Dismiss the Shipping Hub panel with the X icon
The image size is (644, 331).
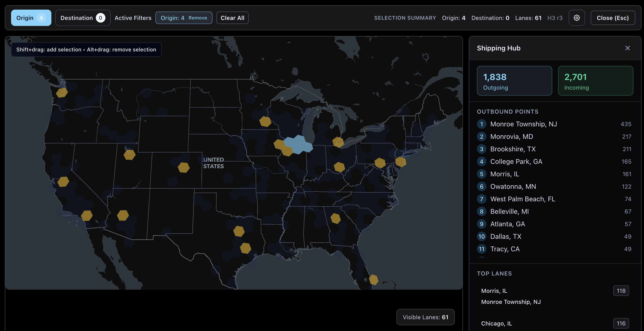click(627, 48)
